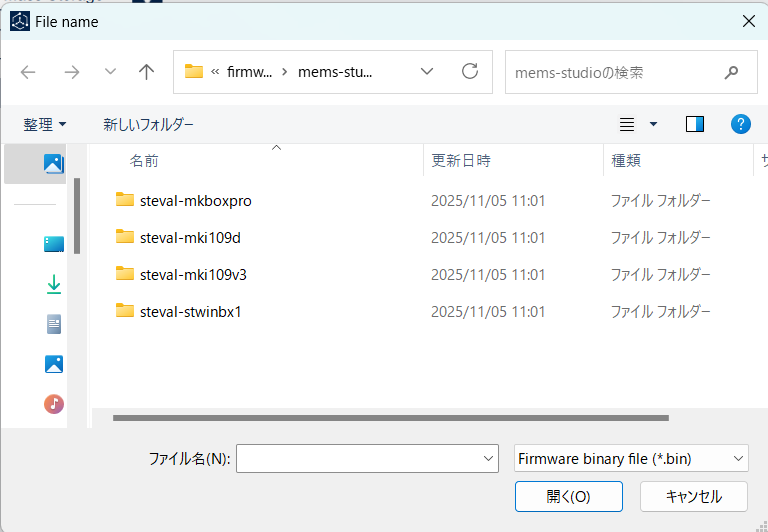This screenshot has height=532, width=768.
Task: Click the Gallery icon in the sidebar
Action: pos(54,164)
